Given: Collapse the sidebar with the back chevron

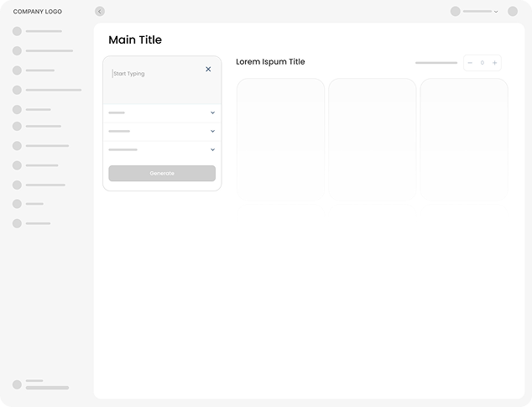Looking at the screenshot, I should click(100, 12).
